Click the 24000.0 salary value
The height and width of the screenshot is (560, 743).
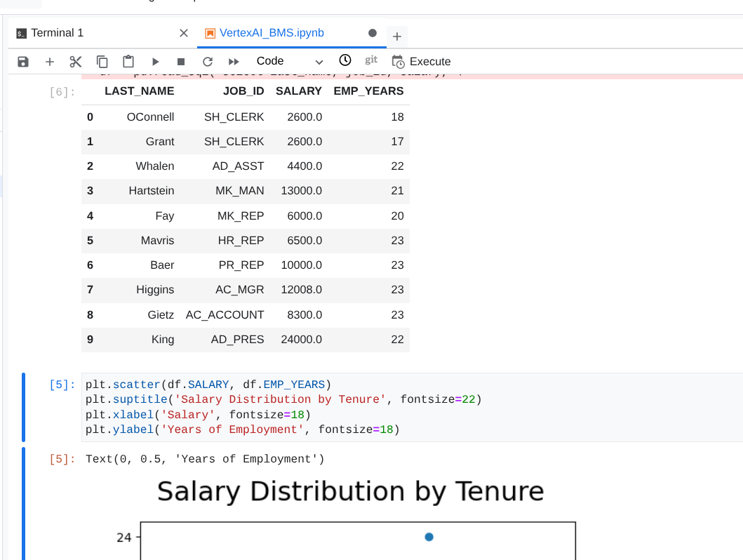point(302,340)
